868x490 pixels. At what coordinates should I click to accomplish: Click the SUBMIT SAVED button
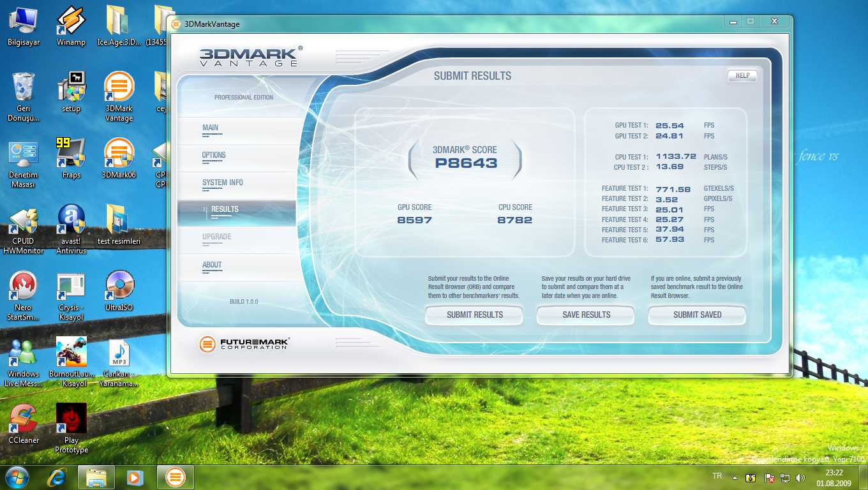697,315
